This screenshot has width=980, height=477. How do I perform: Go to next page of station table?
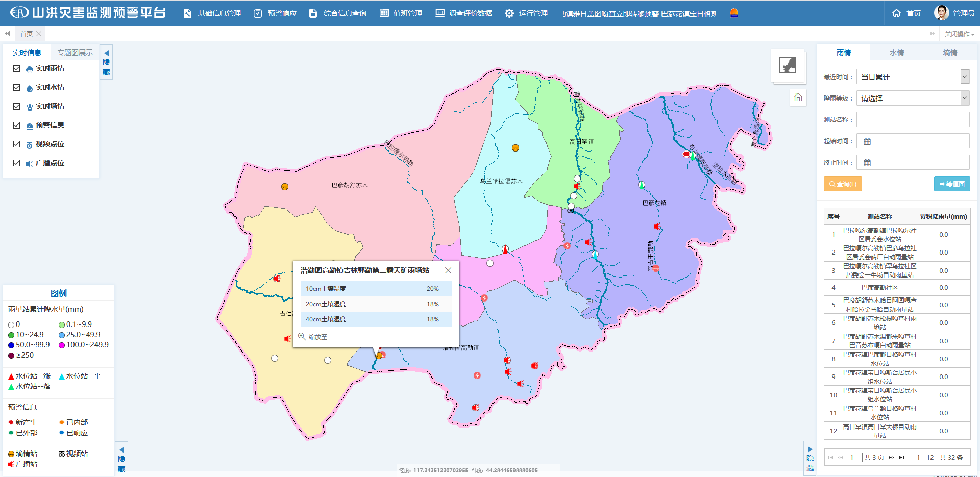pos(891,457)
